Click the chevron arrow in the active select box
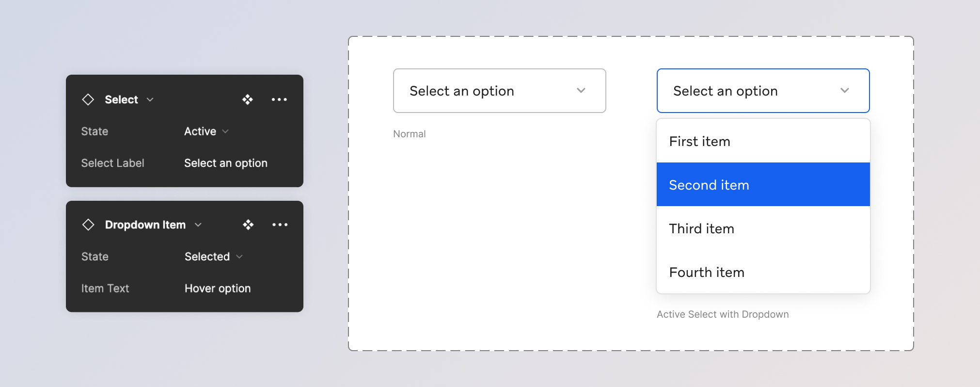Viewport: 980px width, 387px height. pyautogui.click(x=845, y=91)
